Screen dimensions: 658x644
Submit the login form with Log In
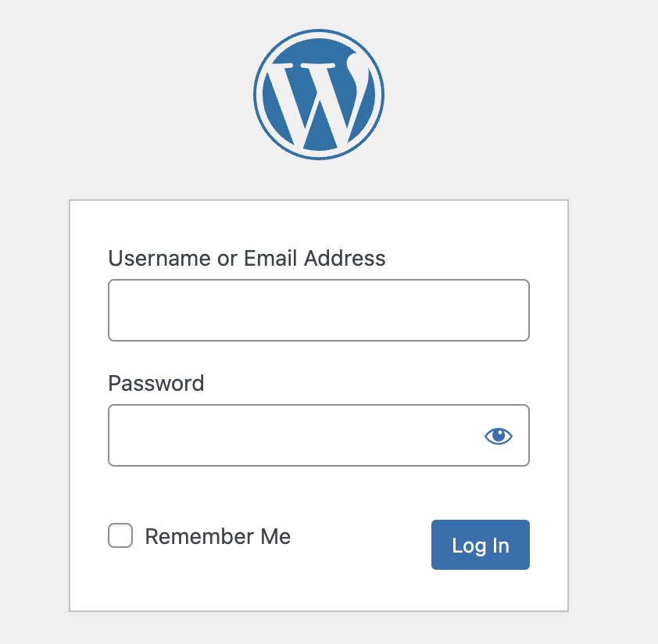point(480,545)
